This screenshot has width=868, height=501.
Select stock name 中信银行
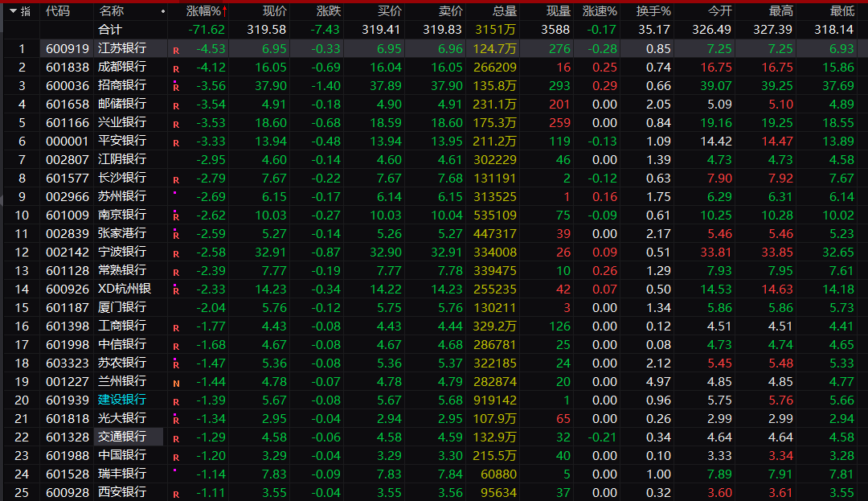(122, 344)
